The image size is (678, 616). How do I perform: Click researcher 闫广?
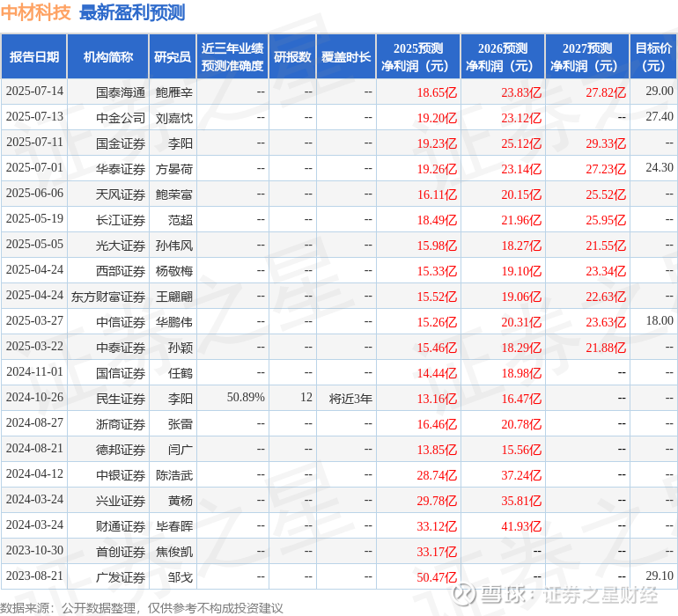coord(181,449)
